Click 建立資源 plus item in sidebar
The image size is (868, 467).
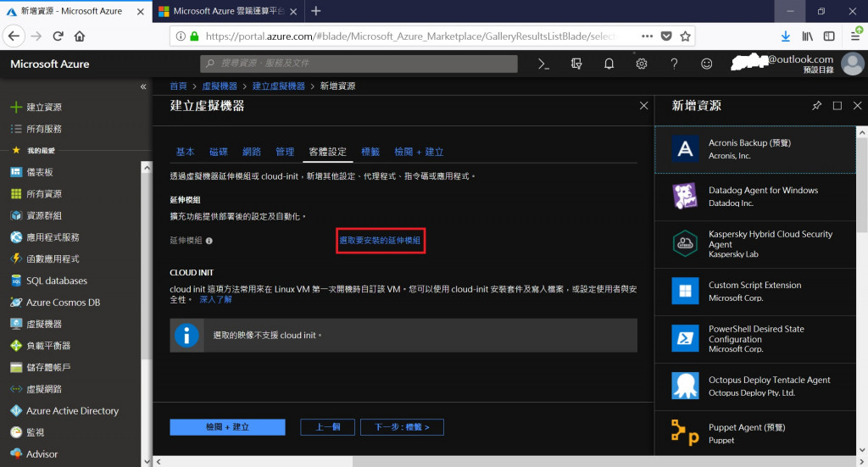(36, 108)
